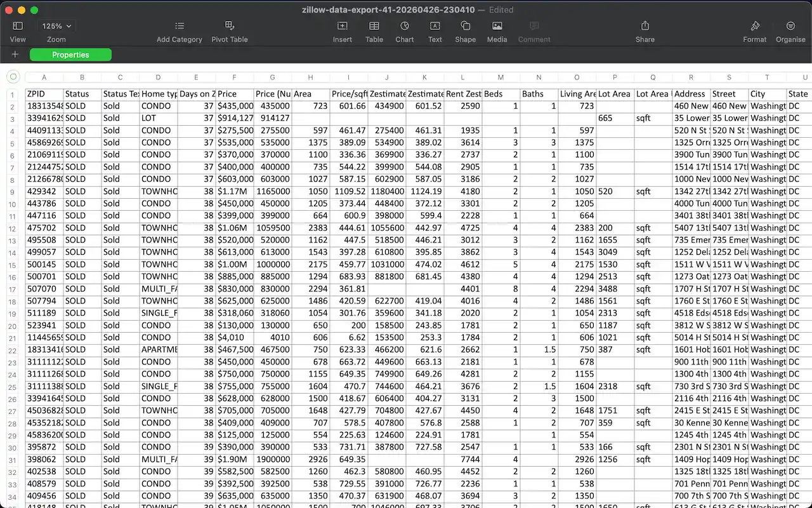The width and height of the screenshot is (812, 508).
Task: Select the cell with price $914,127
Action: point(235,118)
